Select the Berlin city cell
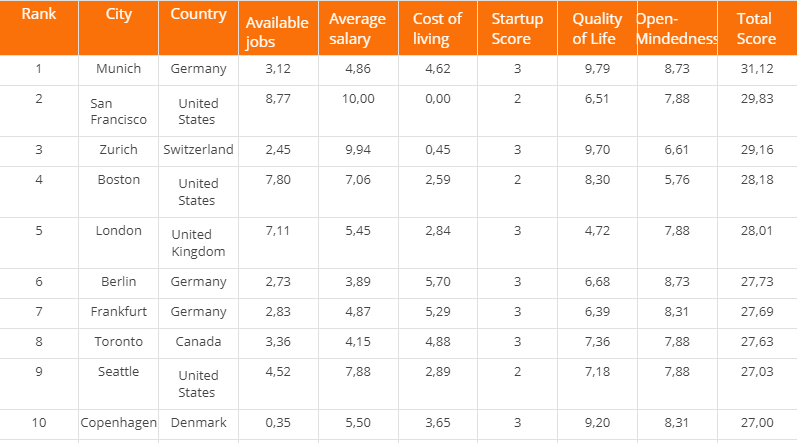This screenshot has width=797, height=443. pos(118,282)
